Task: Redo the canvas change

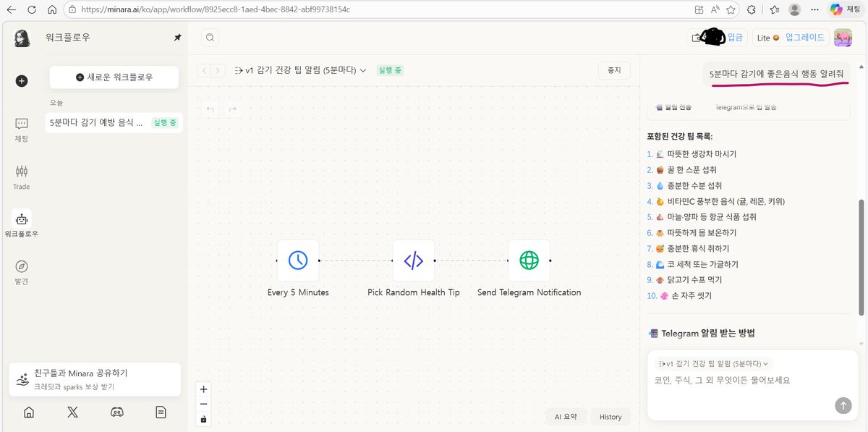Action: coord(232,109)
